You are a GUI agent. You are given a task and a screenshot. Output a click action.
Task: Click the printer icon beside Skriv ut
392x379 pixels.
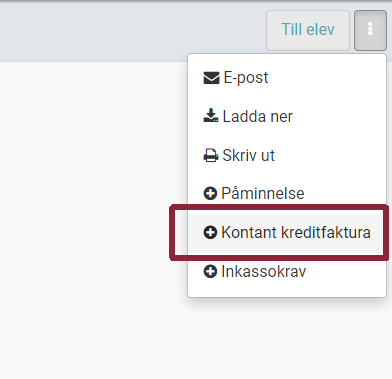coord(211,155)
